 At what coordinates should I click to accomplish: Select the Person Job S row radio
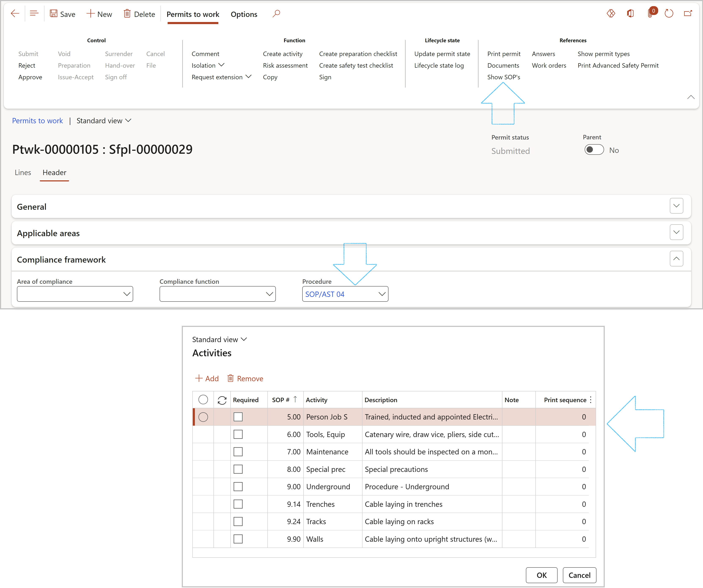point(203,417)
